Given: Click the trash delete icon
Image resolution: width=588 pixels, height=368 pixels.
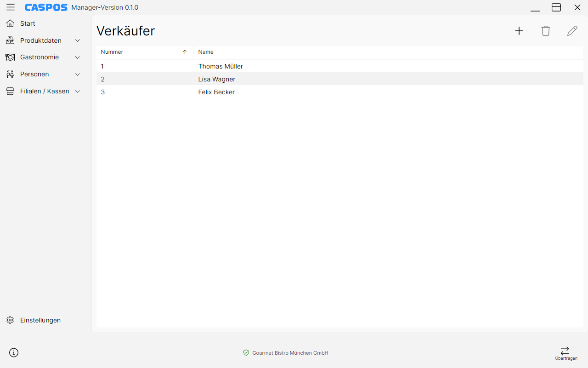Looking at the screenshot, I should pyautogui.click(x=546, y=31).
